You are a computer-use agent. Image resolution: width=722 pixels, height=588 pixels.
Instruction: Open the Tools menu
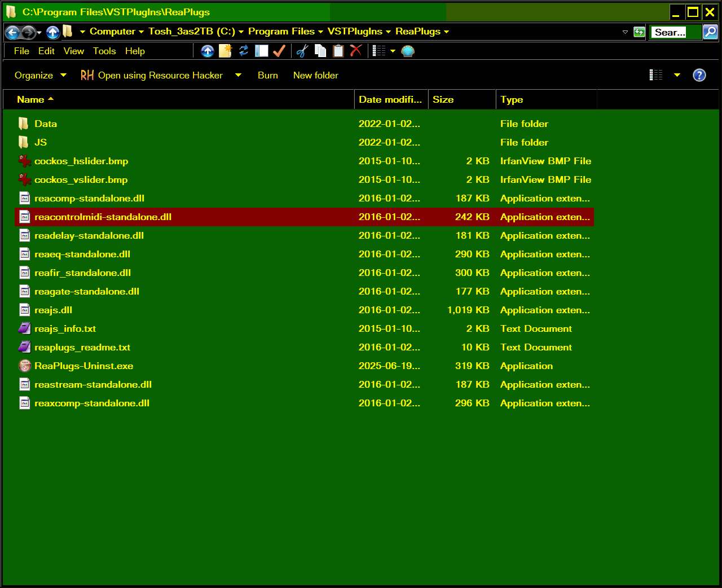[x=104, y=51]
